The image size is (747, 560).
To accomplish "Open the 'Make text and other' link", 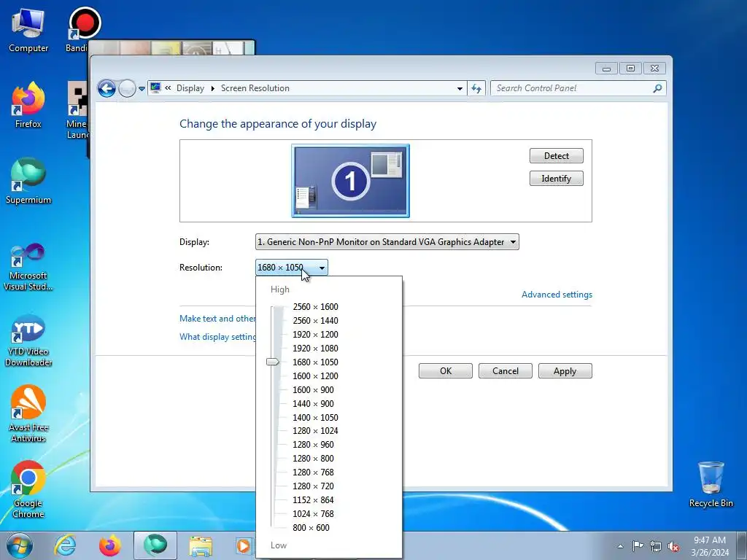I will (x=217, y=319).
